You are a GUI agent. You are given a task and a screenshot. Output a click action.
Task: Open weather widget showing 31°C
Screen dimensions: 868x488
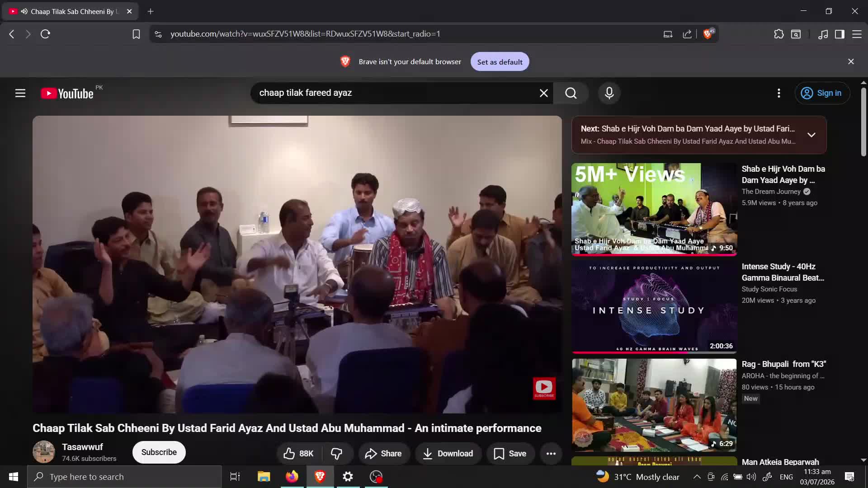638,477
